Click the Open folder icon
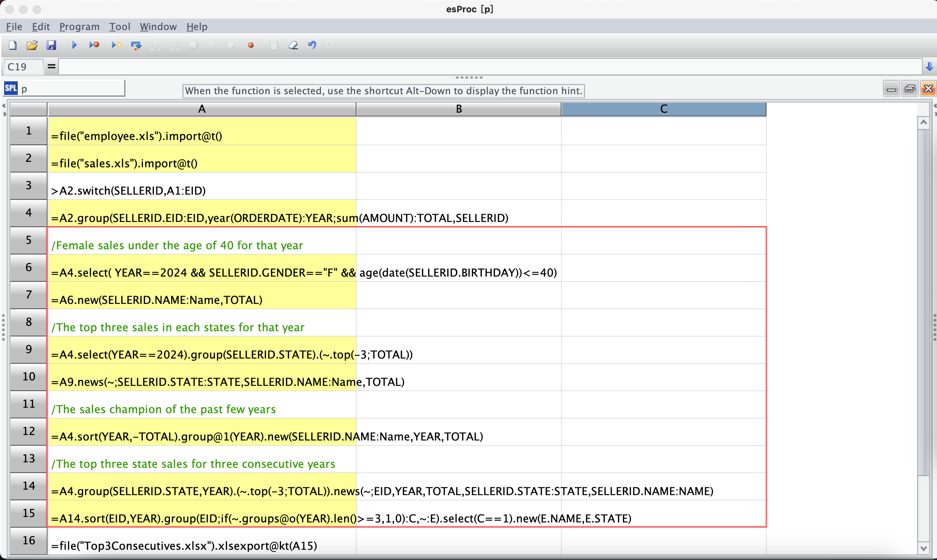The image size is (937, 560). tap(32, 45)
